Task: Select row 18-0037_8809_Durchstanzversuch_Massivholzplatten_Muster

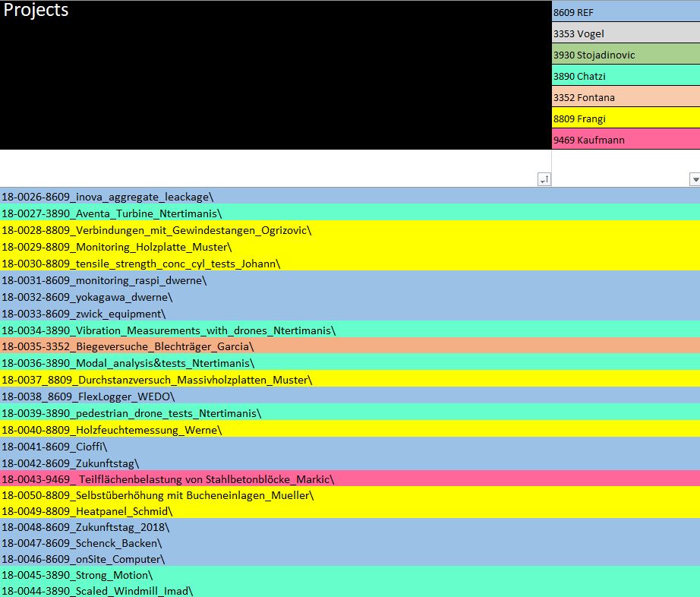Action: (350, 379)
